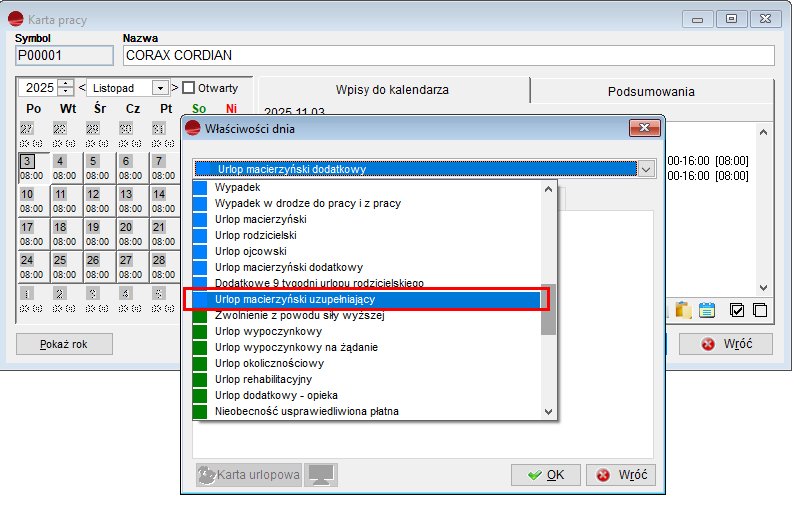Click the checked-box select all icon

738,310
